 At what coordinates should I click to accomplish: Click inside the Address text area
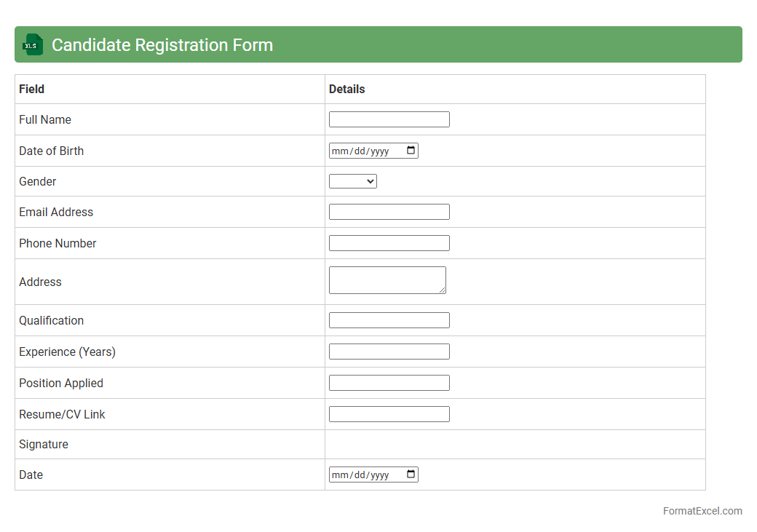pyautogui.click(x=386, y=280)
